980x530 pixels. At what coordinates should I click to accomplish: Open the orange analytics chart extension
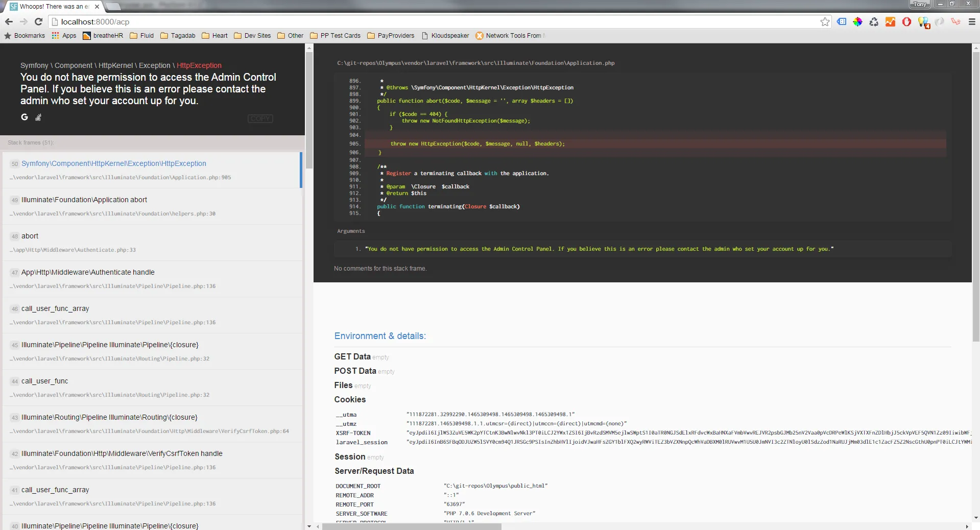click(890, 21)
